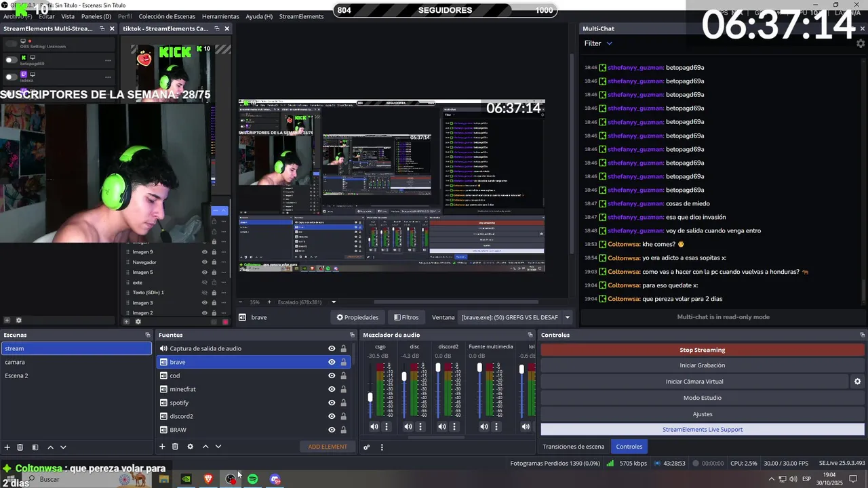This screenshot has width=868, height=488.
Task: Open options menu for csgo channel
Action: [x=387, y=426]
